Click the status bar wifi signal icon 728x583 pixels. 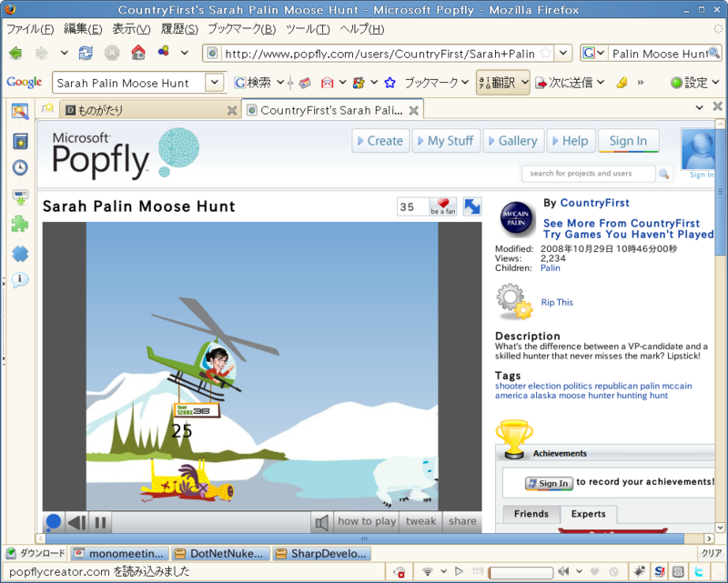click(428, 571)
